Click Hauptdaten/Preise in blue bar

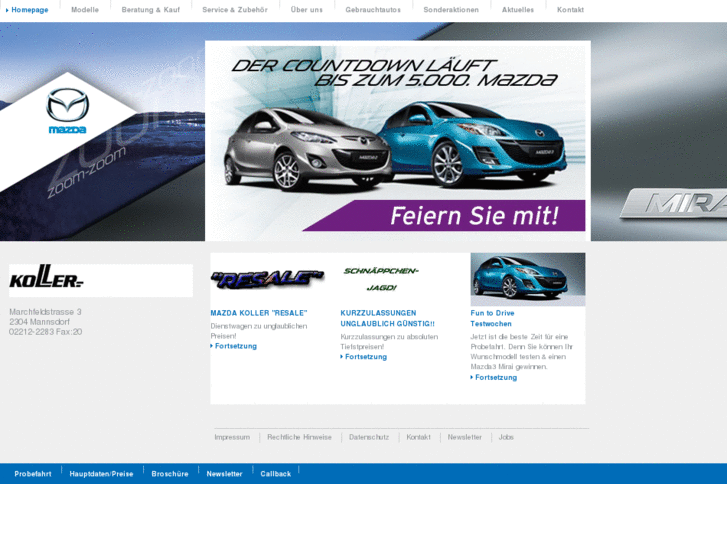point(101,474)
